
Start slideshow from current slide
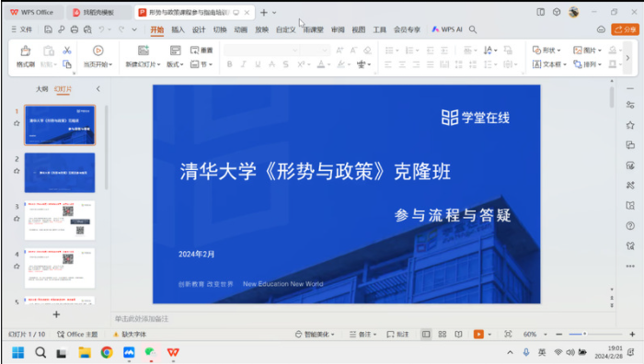click(x=98, y=51)
